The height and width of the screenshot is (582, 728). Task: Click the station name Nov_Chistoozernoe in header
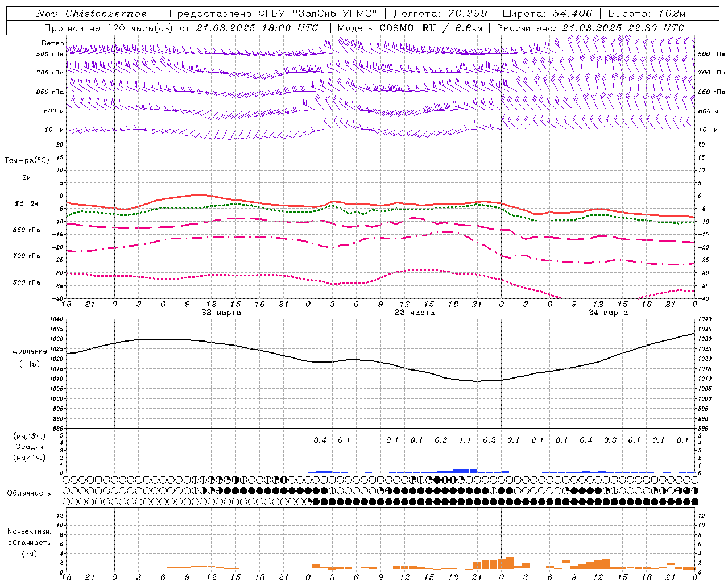(x=91, y=14)
